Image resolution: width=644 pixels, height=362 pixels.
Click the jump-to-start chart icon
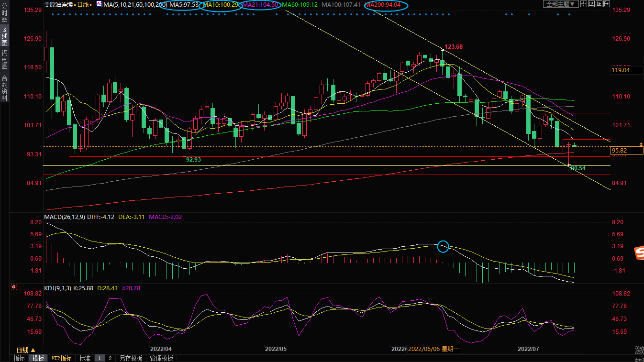click(x=591, y=4)
